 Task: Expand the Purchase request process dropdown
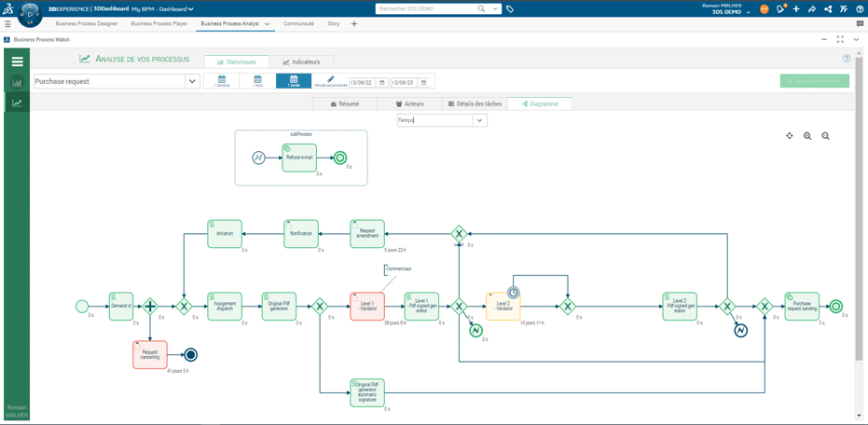point(192,81)
